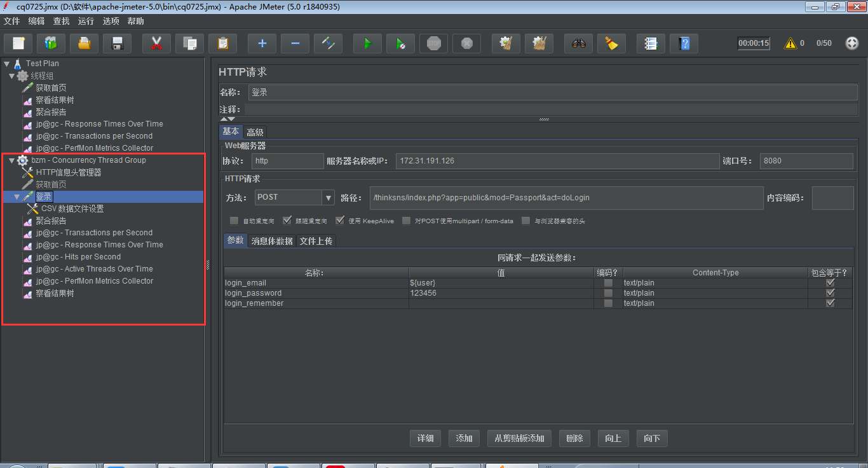Stop the running test via toolbar
This screenshot has height=468, width=868.
433,43
